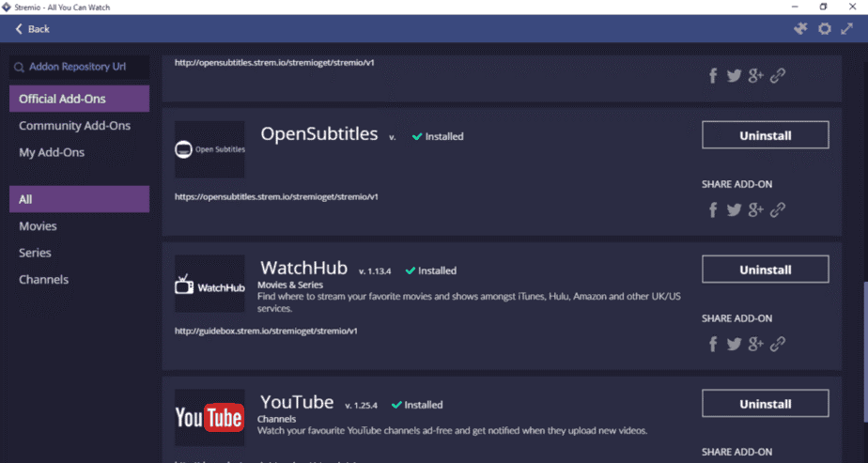The width and height of the screenshot is (868, 463).
Task: Click the YouTube description text
Action: [x=452, y=430]
